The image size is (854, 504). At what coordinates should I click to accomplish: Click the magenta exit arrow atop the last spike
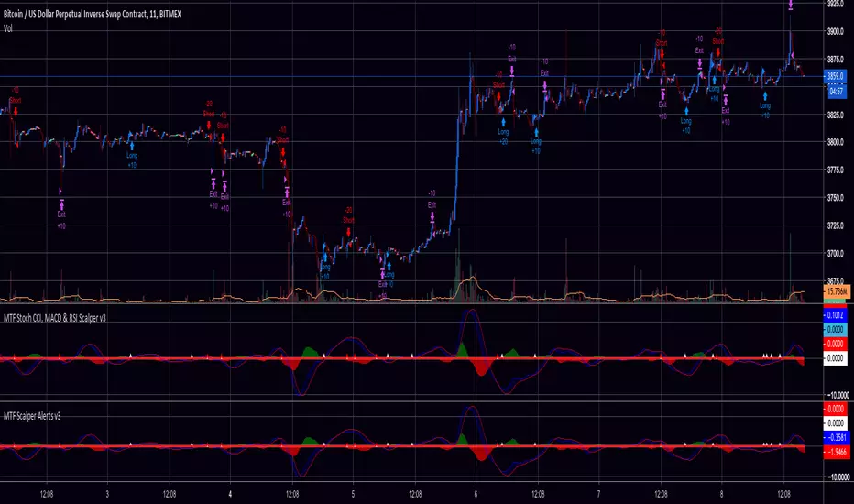(x=791, y=5)
